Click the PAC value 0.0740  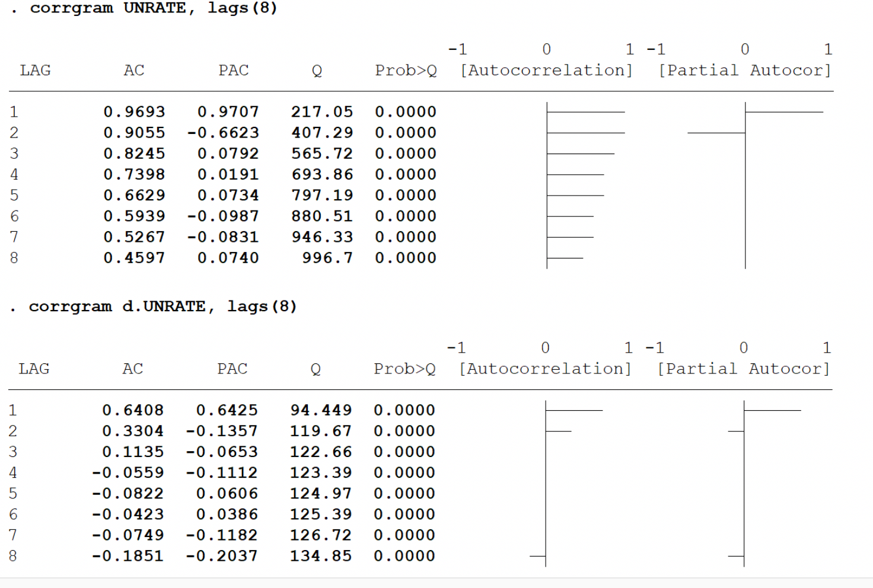tap(228, 258)
